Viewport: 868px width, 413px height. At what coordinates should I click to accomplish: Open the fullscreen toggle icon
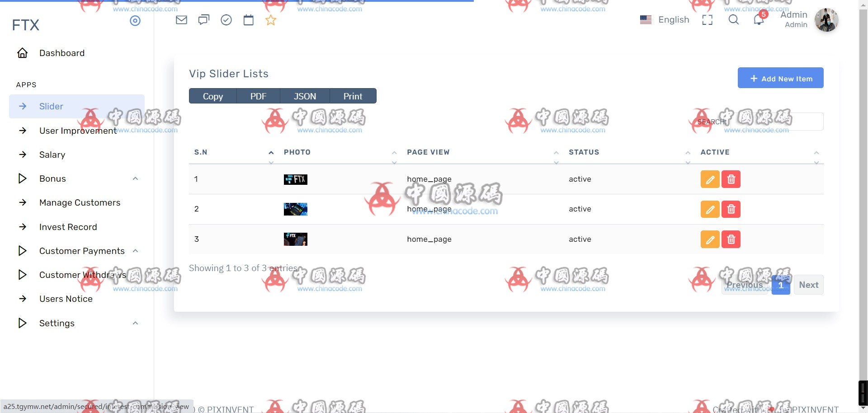coord(707,19)
